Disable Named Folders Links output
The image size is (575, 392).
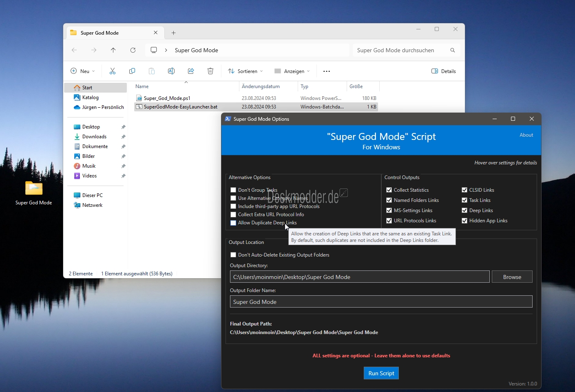click(389, 200)
